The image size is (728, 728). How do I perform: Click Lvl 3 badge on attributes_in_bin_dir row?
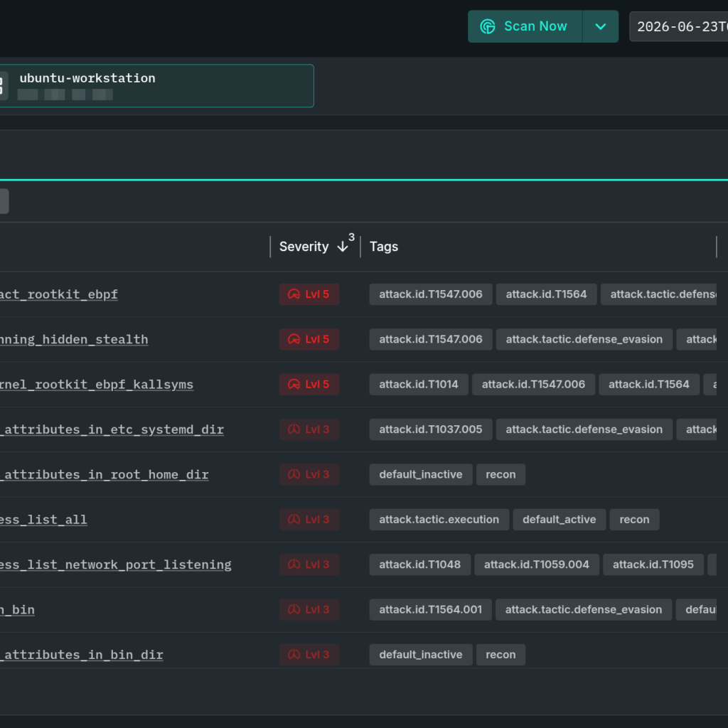pyautogui.click(x=309, y=655)
